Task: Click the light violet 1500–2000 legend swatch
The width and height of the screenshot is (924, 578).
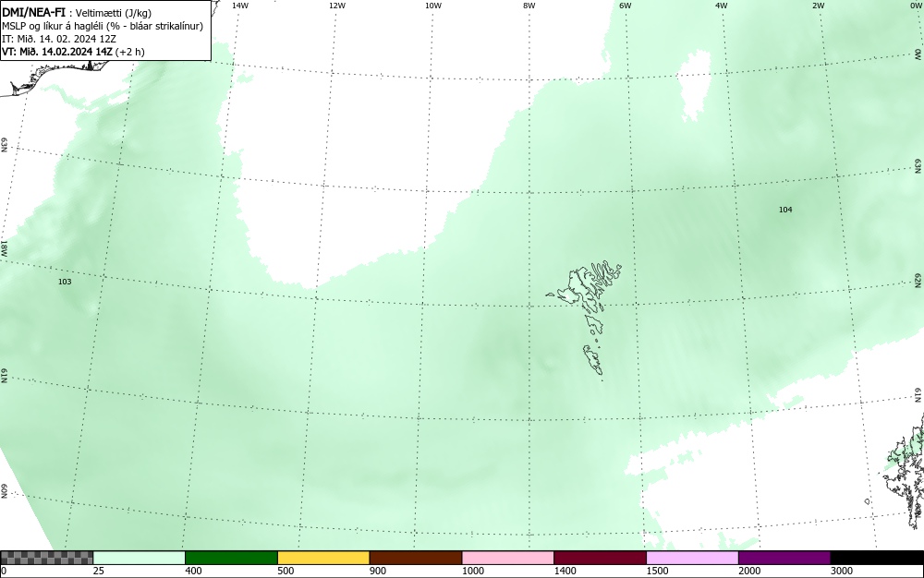Action: (692, 558)
